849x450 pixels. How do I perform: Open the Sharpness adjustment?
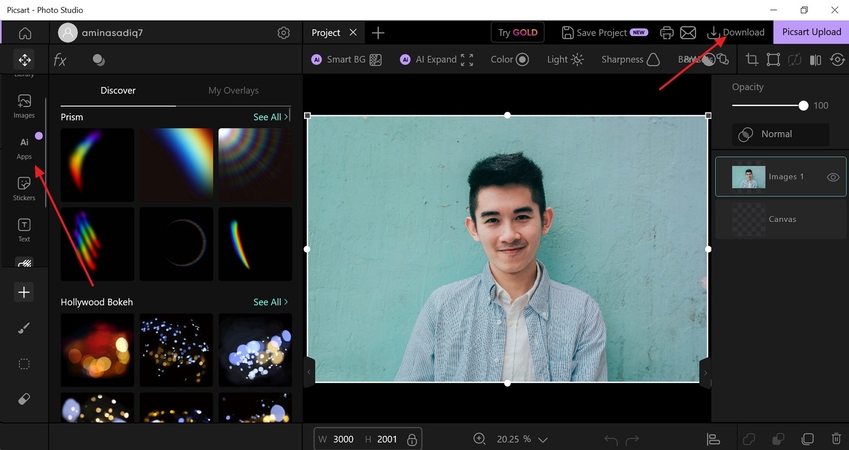tap(630, 60)
